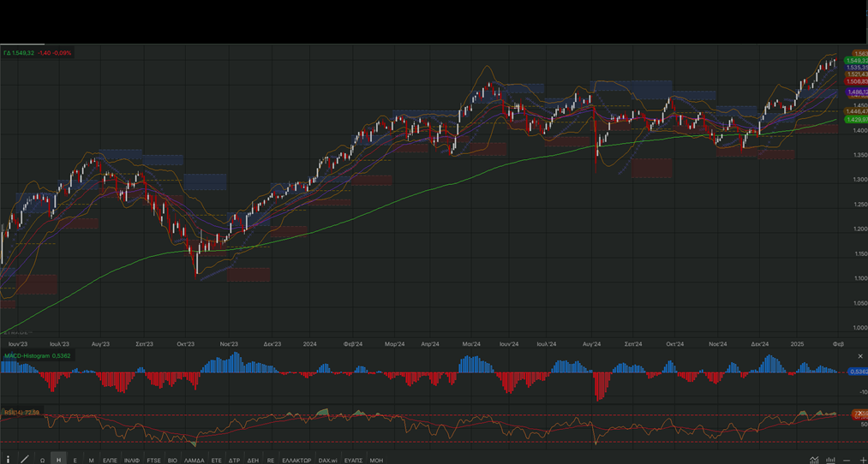Click the red 1.506,83 price tag
868x464 pixels.
click(856, 80)
